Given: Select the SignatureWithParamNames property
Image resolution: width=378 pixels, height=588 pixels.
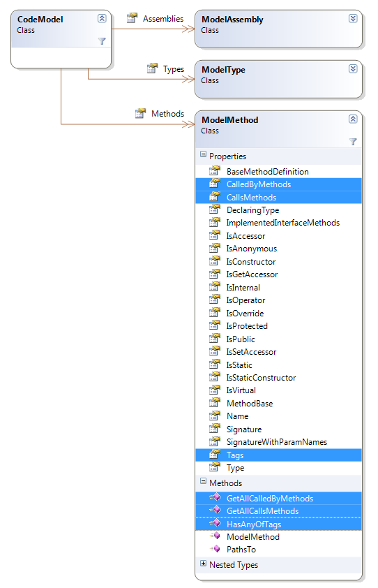Looking at the screenshot, I should (x=278, y=442).
